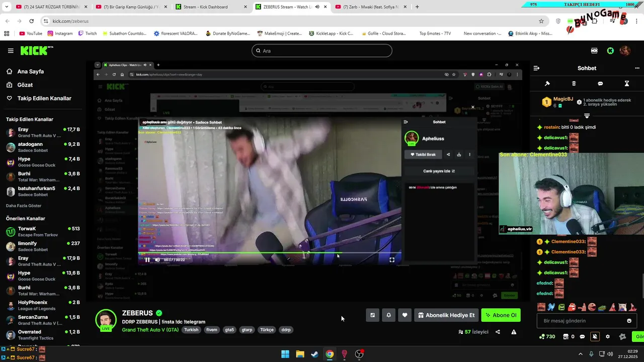The height and width of the screenshot is (362, 644).
Task: Click chat bubble icon below message input
Action: (582, 336)
